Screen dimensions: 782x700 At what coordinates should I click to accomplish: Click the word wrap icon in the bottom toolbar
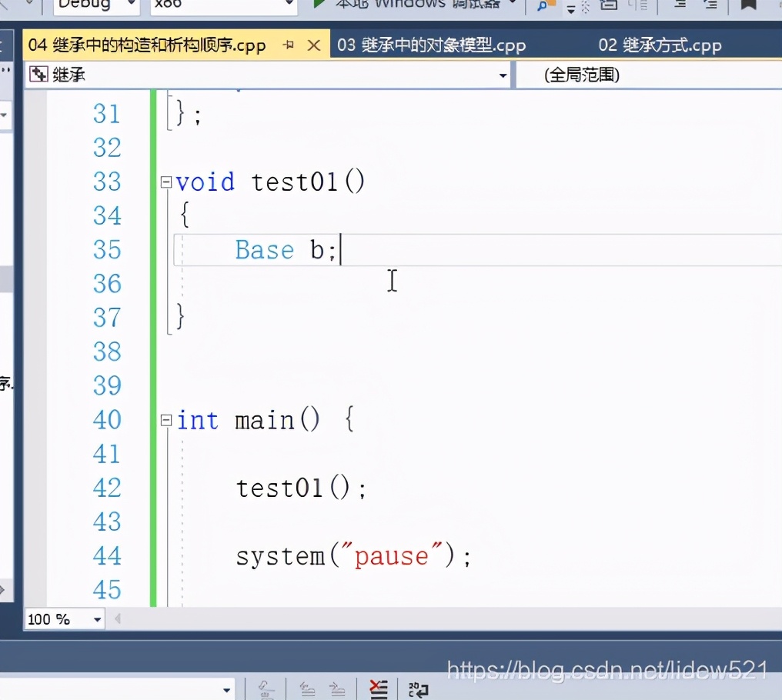pos(418,690)
